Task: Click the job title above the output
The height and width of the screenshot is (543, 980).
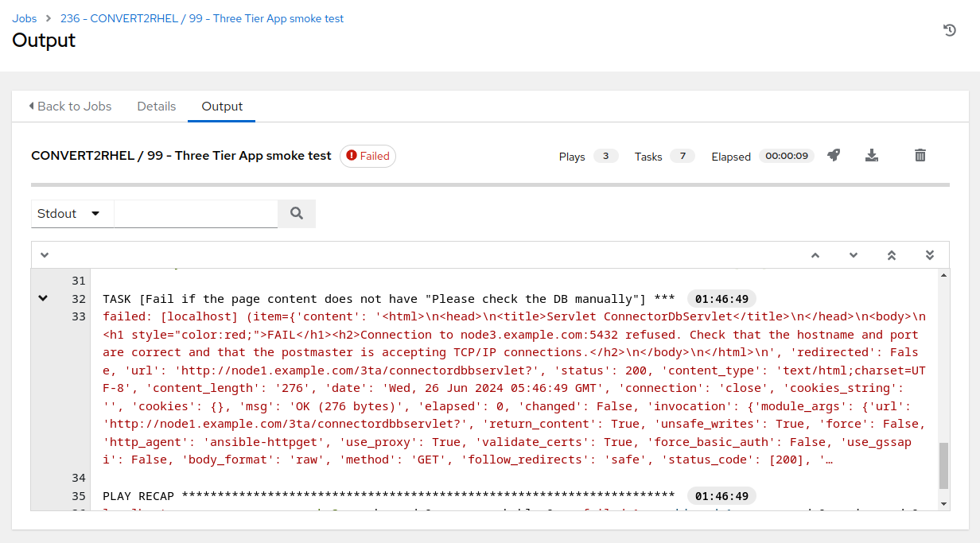Action: 181,156
